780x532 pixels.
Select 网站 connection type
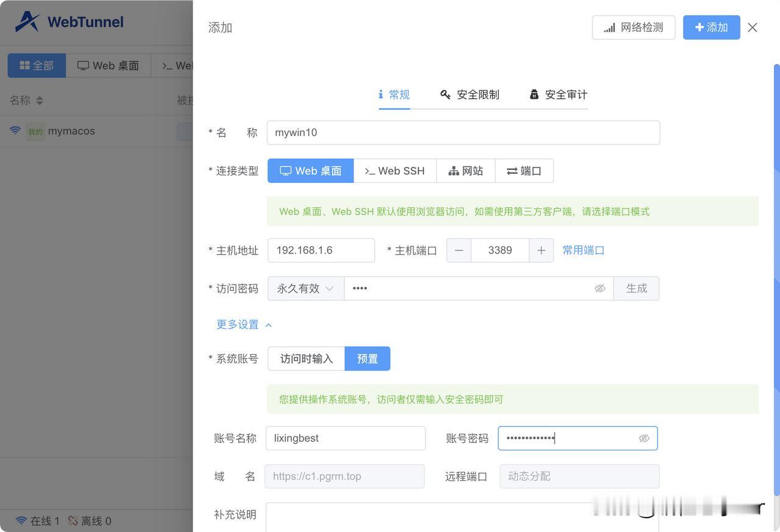point(466,171)
